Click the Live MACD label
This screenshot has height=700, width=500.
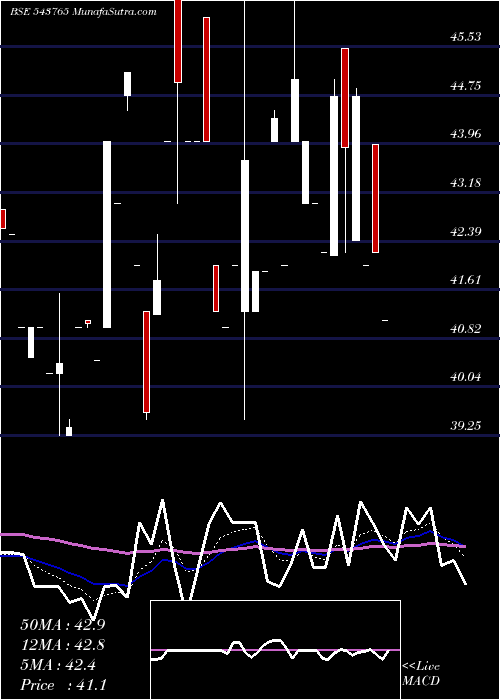(421, 674)
